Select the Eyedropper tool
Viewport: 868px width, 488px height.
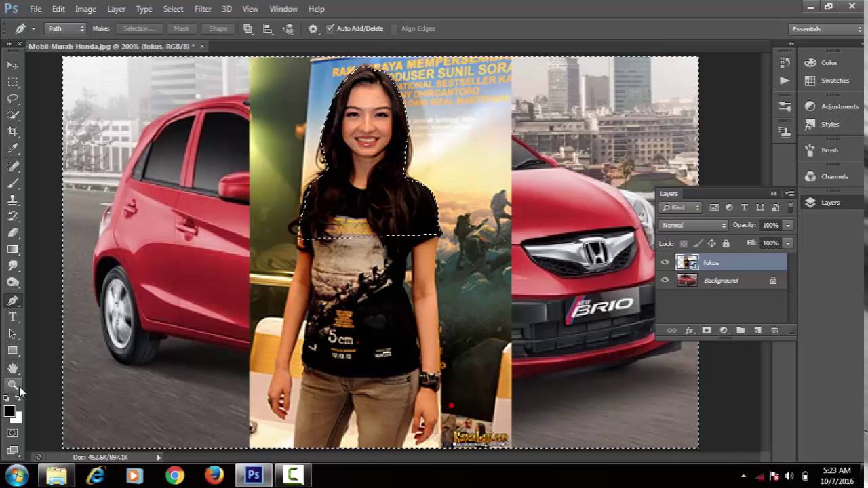coord(13,149)
